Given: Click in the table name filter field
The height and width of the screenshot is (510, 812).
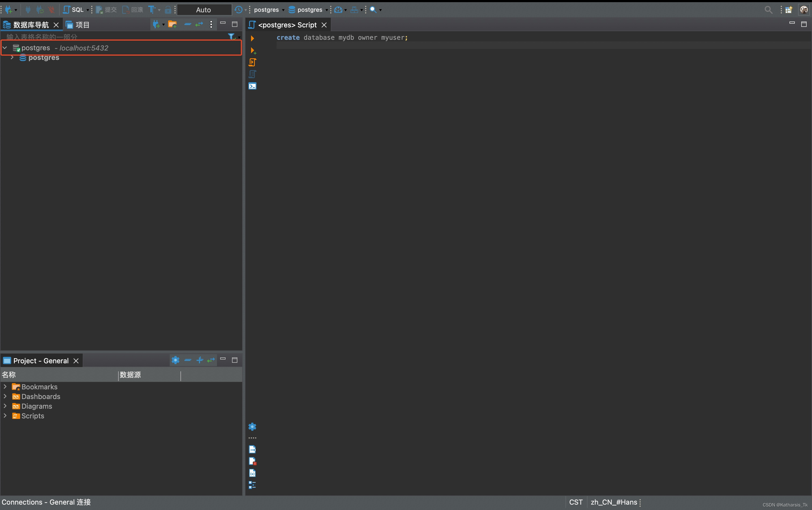Looking at the screenshot, I should tap(101, 37).
